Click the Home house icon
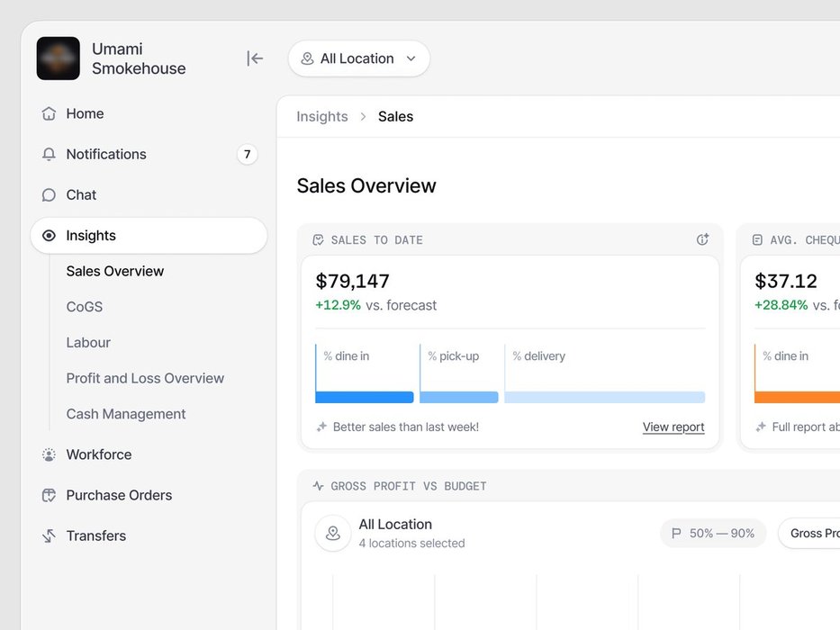The height and width of the screenshot is (630, 840). pyautogui.click(x=49, y=113)
